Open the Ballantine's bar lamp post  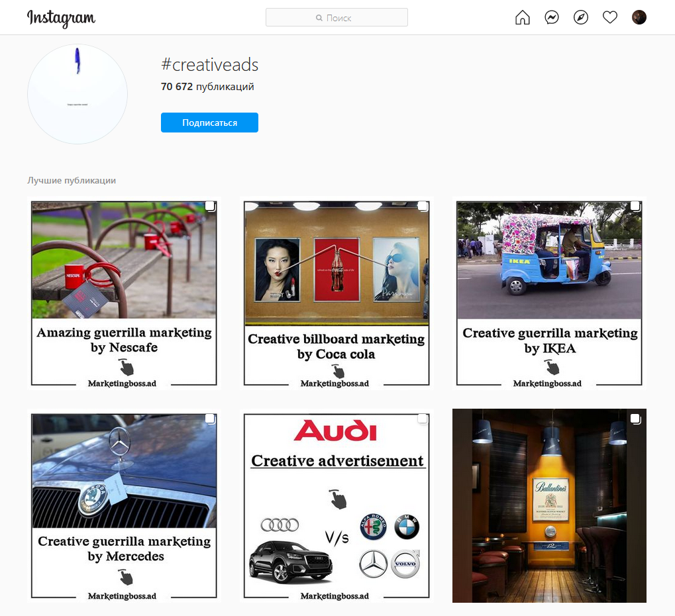pos(549,506)
